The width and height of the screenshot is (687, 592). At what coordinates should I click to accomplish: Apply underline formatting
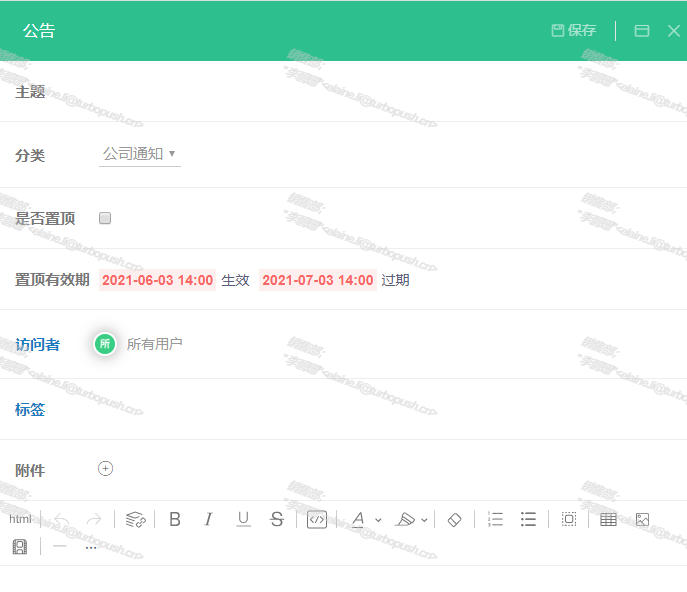pyautogui.click(x=243, y=519)
